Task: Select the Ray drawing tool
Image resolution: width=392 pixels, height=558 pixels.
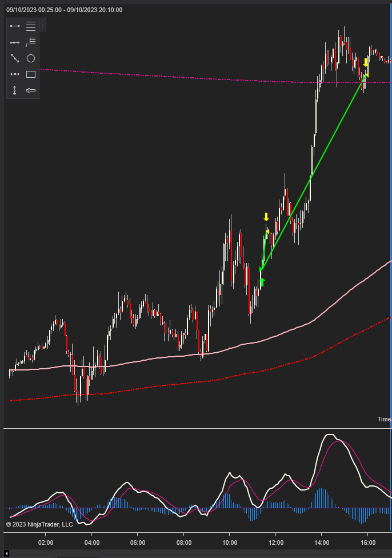Action: pos(15,42)
